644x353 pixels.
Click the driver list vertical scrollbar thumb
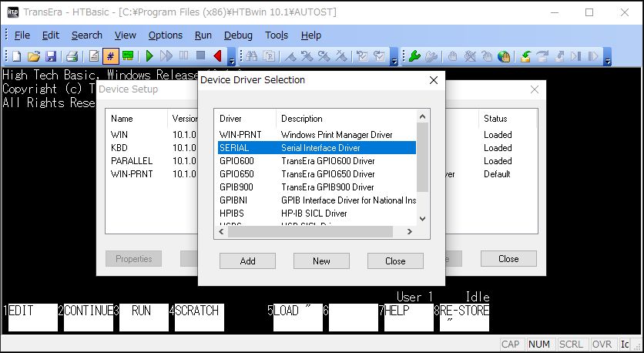pos(423,157)
